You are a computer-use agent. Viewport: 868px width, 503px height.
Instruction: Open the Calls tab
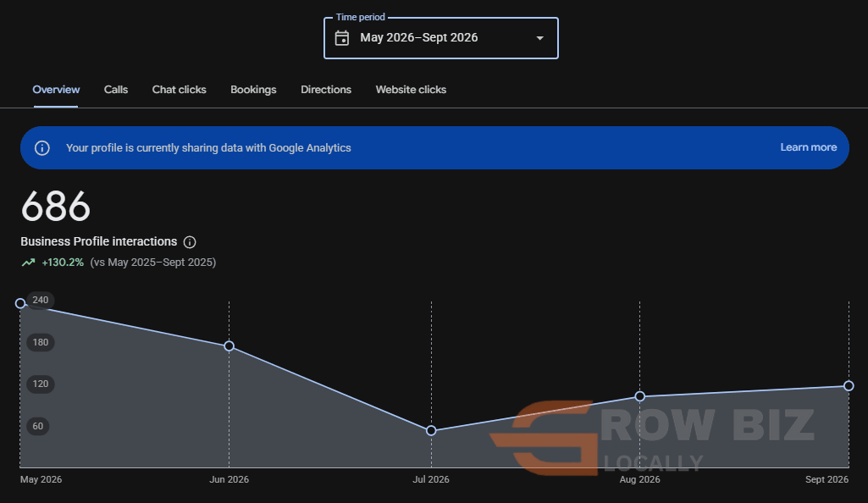point(116,90)
